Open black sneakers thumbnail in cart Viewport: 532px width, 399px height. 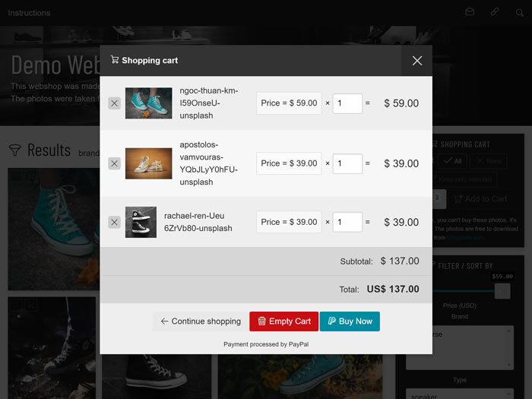(141, 222)
